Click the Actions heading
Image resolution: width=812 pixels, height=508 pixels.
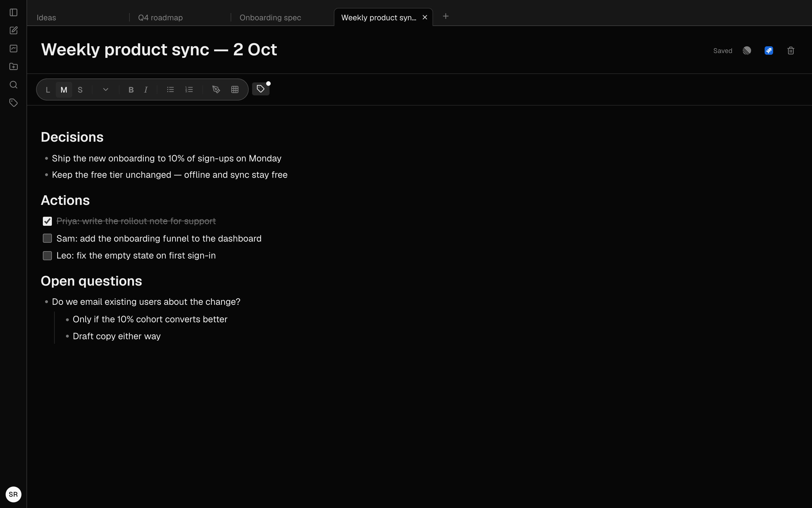[65, 200]
